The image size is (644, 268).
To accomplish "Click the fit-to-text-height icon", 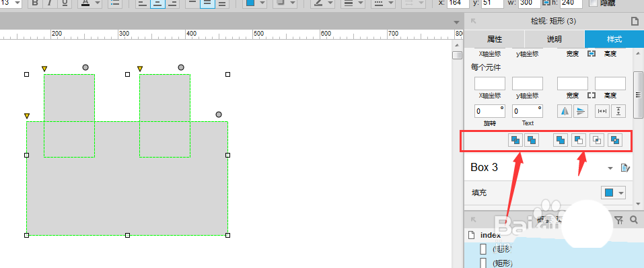I will pos(618,111).
